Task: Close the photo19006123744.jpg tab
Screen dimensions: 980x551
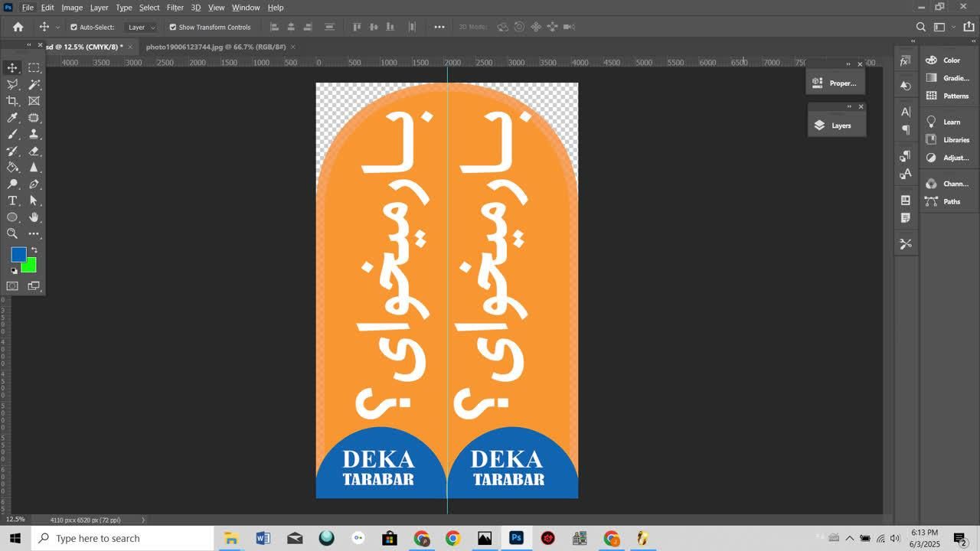Action: pyautogui.click(x=293, y=47)
